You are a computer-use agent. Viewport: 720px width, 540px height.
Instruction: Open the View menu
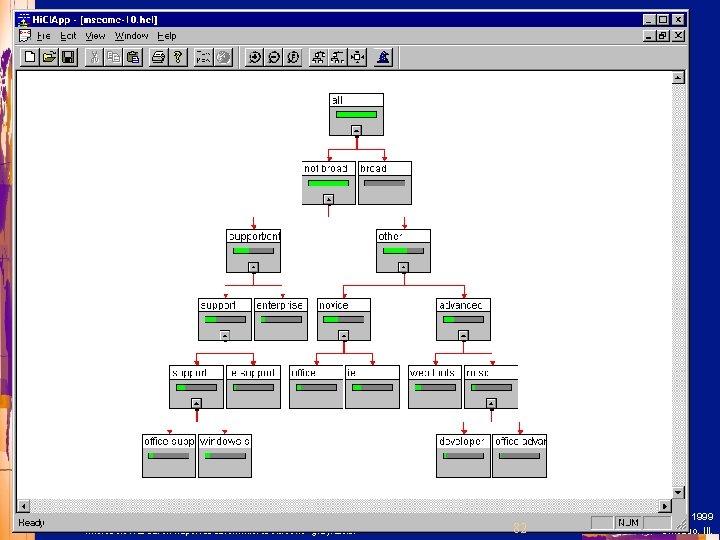95,36
